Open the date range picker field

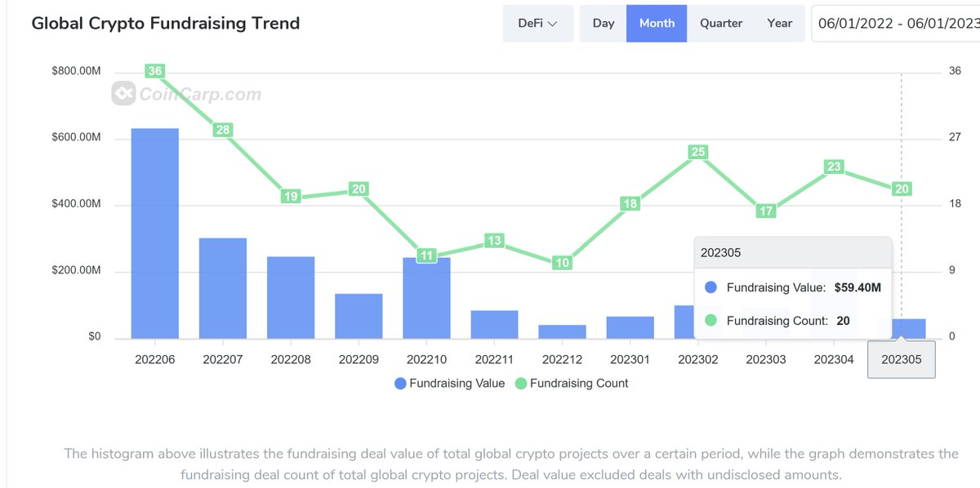tap(897, 23)
